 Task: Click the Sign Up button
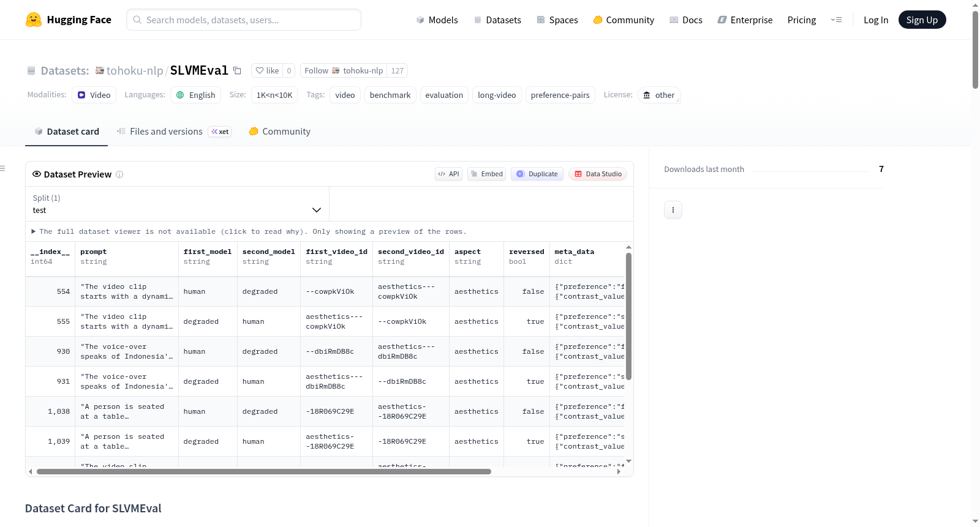point(922,20)
